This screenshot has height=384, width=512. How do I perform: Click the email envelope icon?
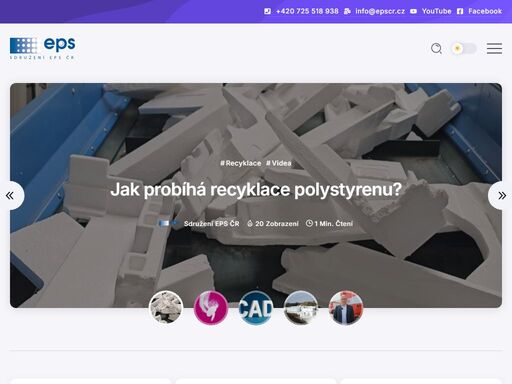347,11
